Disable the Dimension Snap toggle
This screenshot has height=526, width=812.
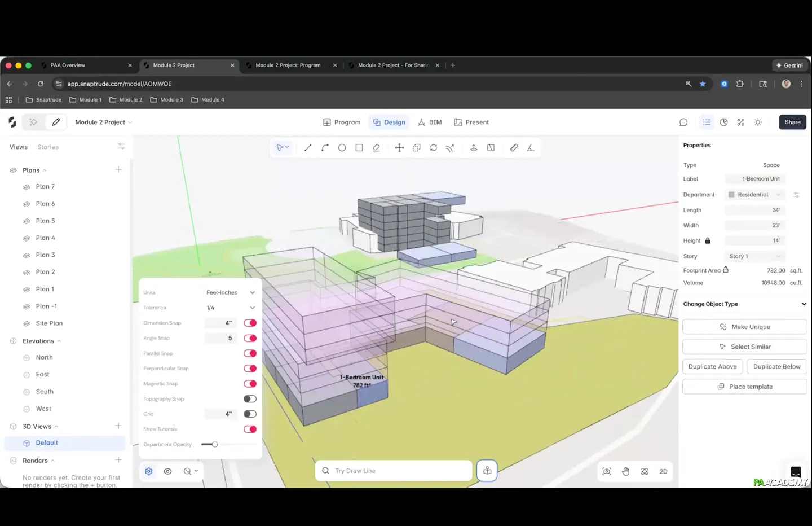coord(250,323)
